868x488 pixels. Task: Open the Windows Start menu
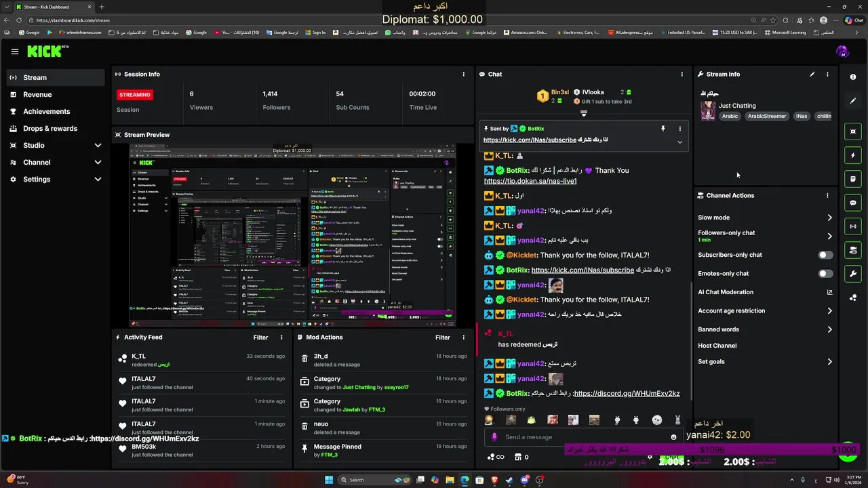(x=329, y=480)
